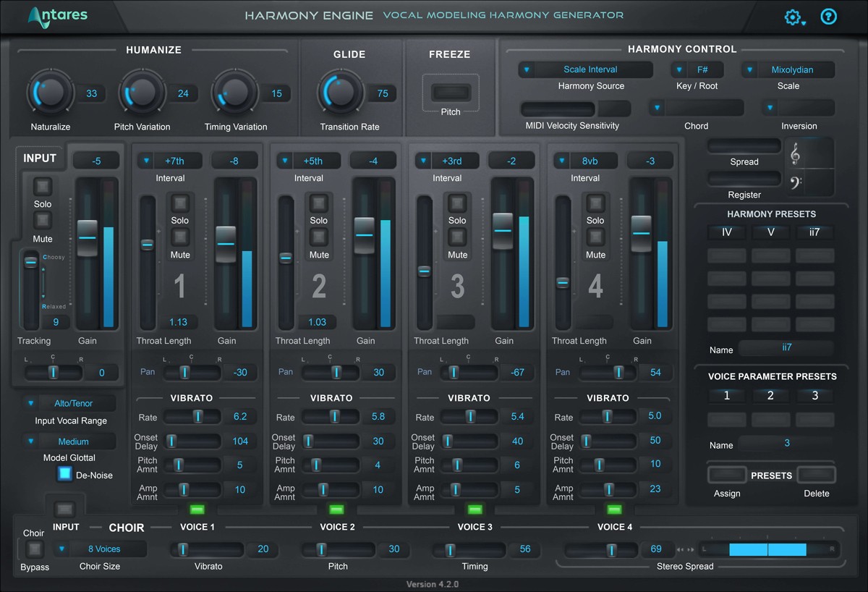Viewport: 868px width, 592px height.
Task: Select the ii7 harmony preset
Action: (x=814, y=232)
